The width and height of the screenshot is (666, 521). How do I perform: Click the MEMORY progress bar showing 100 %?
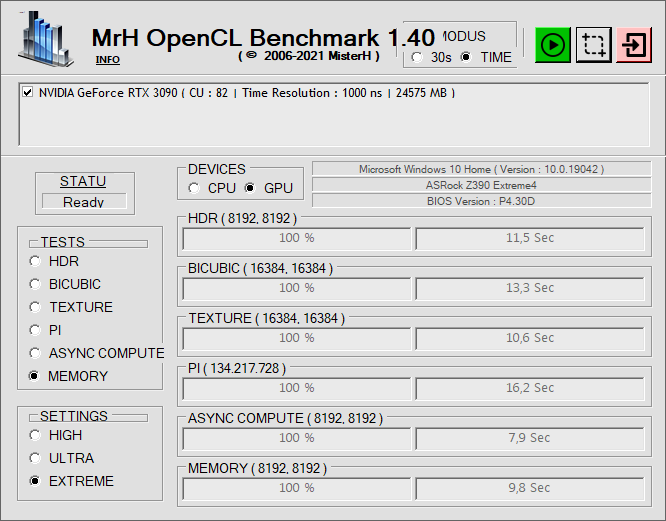tap(297, 489)
